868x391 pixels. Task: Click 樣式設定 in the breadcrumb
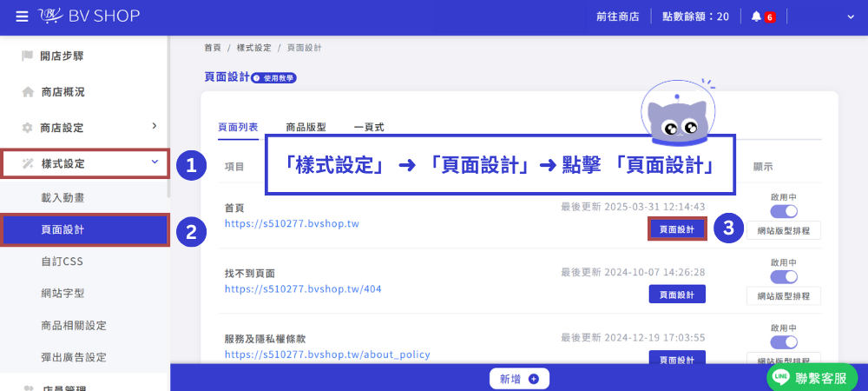254,48
